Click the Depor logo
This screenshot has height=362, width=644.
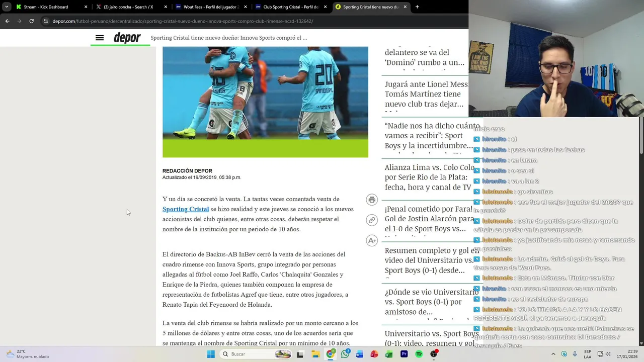(127, 38)
